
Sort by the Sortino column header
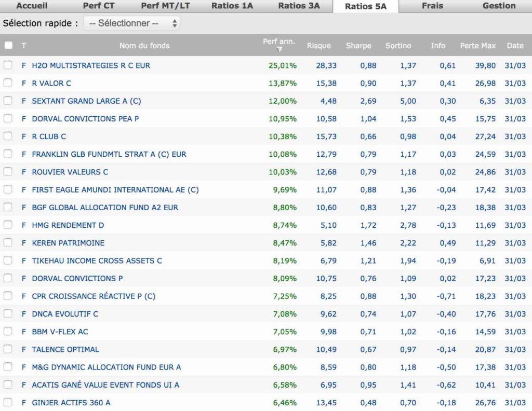tap(398, 46)
